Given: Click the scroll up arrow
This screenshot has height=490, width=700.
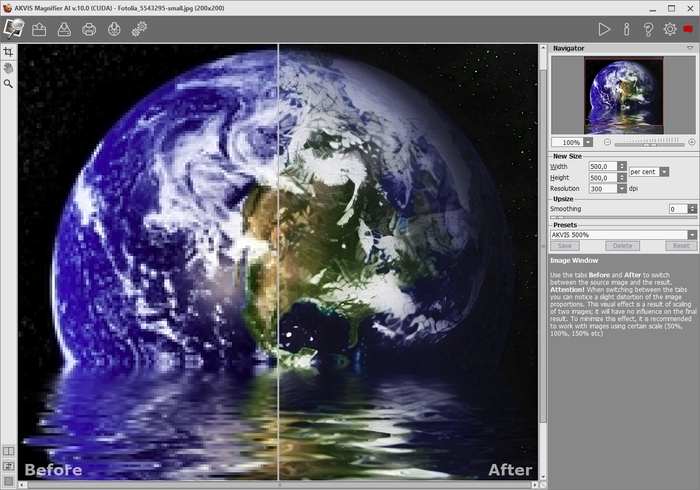Looking at the screenshot, I should [x=543, y=48].
